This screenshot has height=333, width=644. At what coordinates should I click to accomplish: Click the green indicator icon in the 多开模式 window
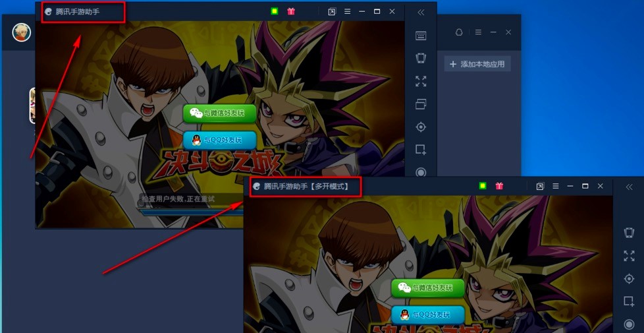(483, 186)
